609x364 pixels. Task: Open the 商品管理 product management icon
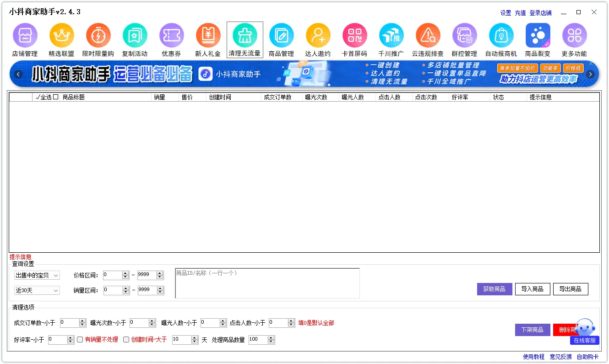281,36
